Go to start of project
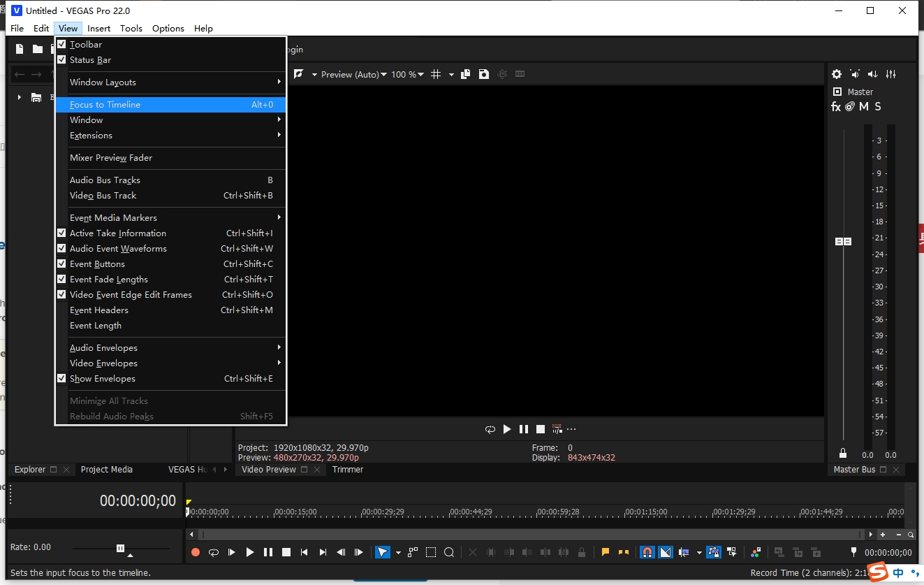The image size is (924, 585). click(x=305, y=552)
